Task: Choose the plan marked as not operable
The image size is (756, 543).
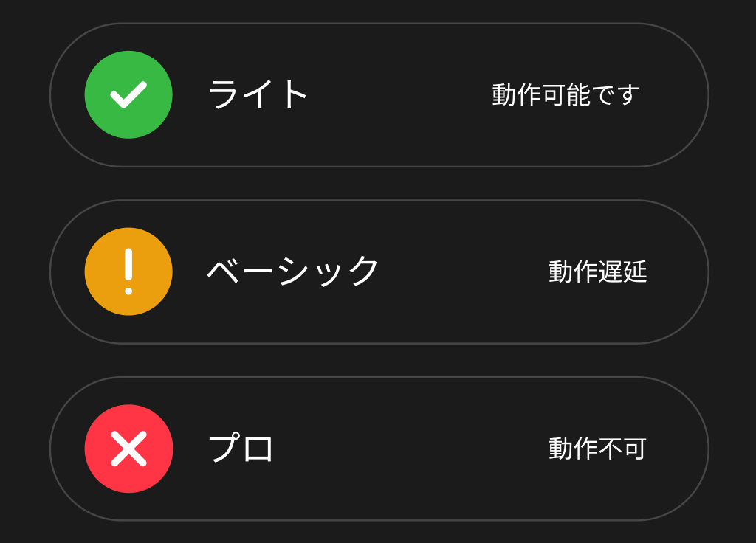Action: 379,449
